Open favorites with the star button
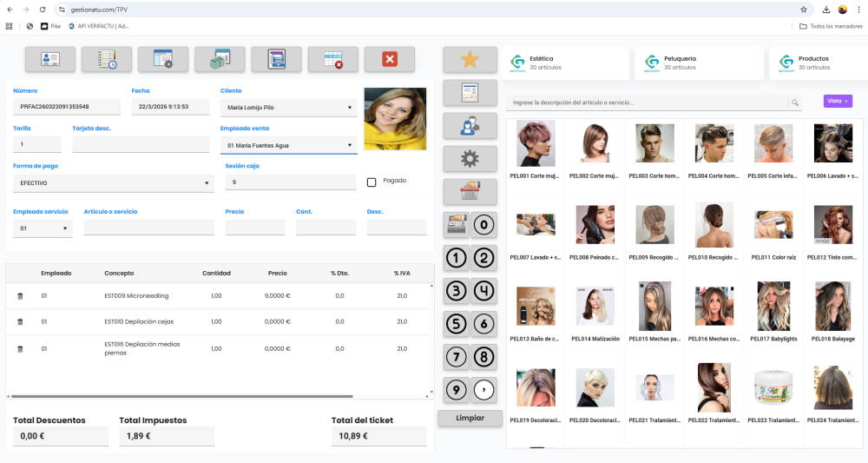The width and height of the screenshot is (868, 463). (470, 59)
